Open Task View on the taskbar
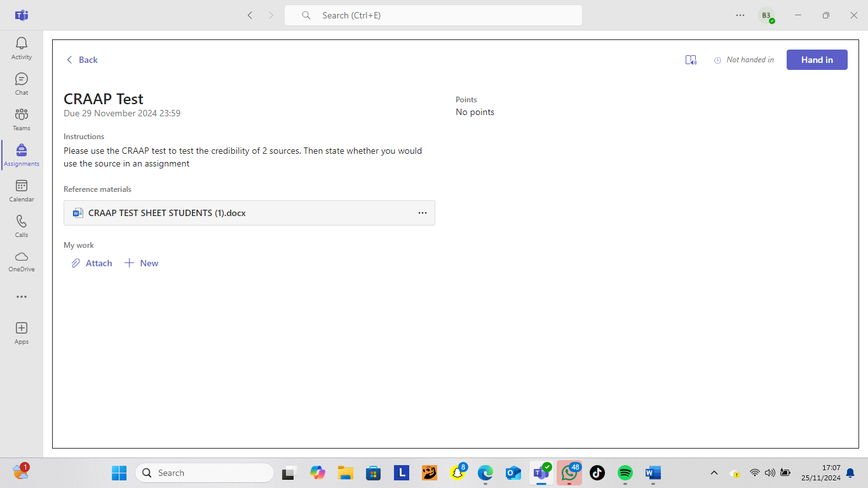Viewport: 868px width, 488px height. point(290,473)
